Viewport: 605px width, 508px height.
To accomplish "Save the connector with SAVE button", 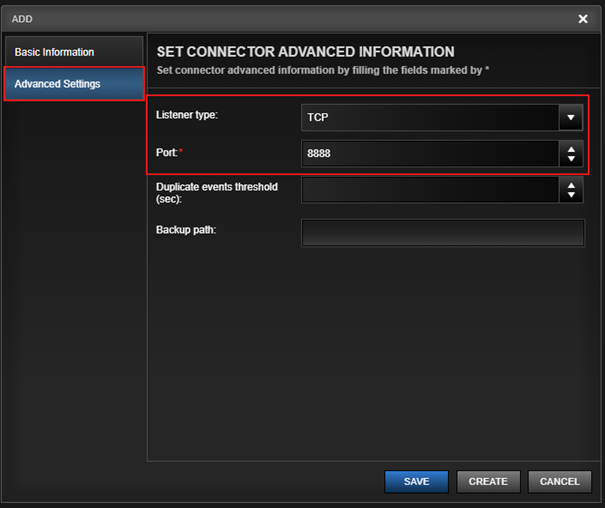I will tap(416, 481).
